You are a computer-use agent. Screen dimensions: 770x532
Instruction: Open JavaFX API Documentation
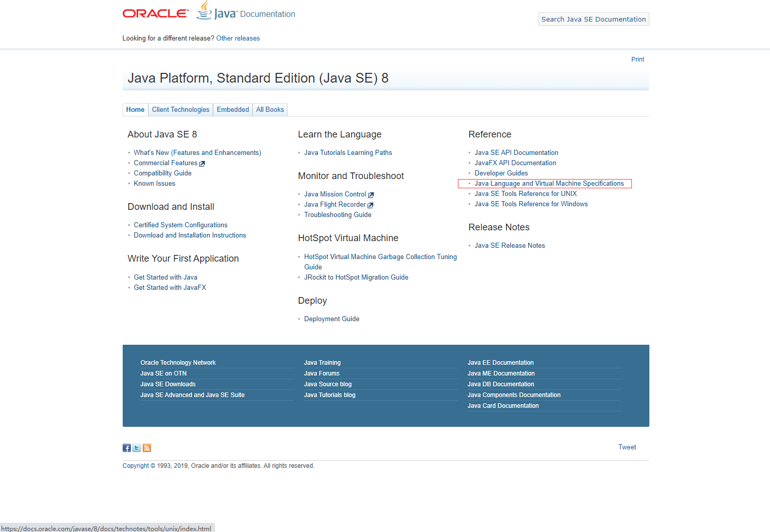coord(515,163)
